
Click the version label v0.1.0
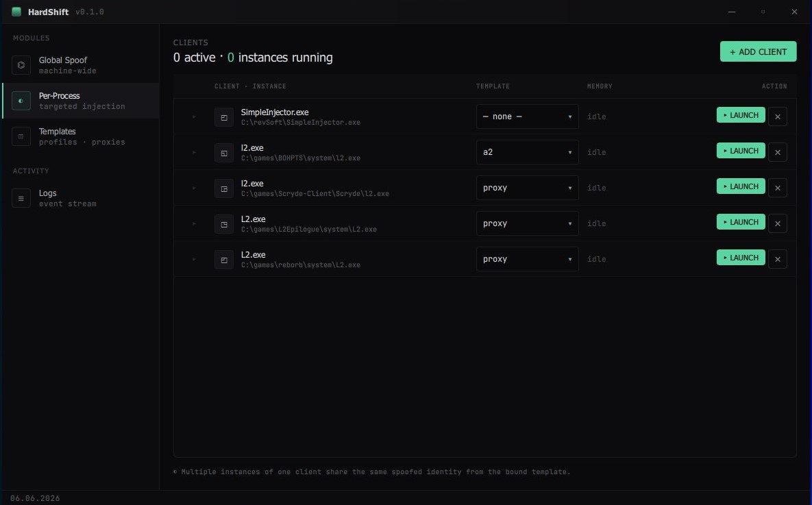[x=90, y=12]
